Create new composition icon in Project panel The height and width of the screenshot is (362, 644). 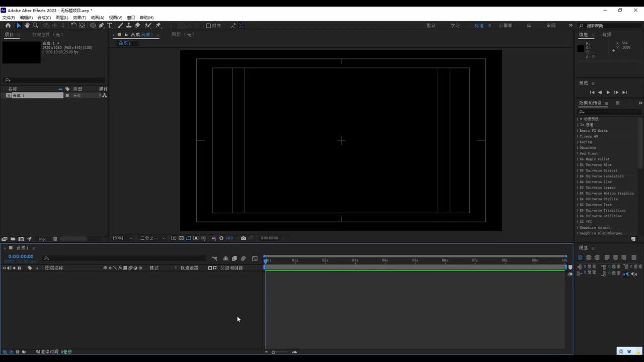tap(21, 239)
